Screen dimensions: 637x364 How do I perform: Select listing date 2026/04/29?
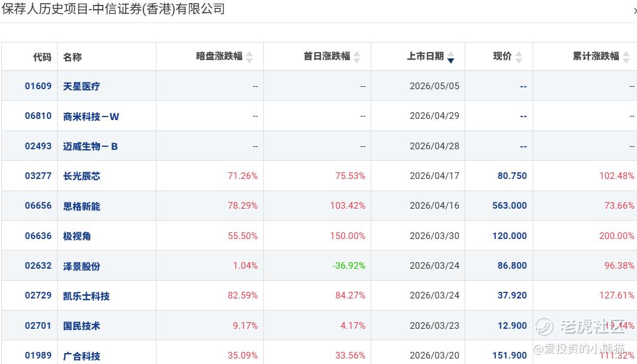point(434,116)
